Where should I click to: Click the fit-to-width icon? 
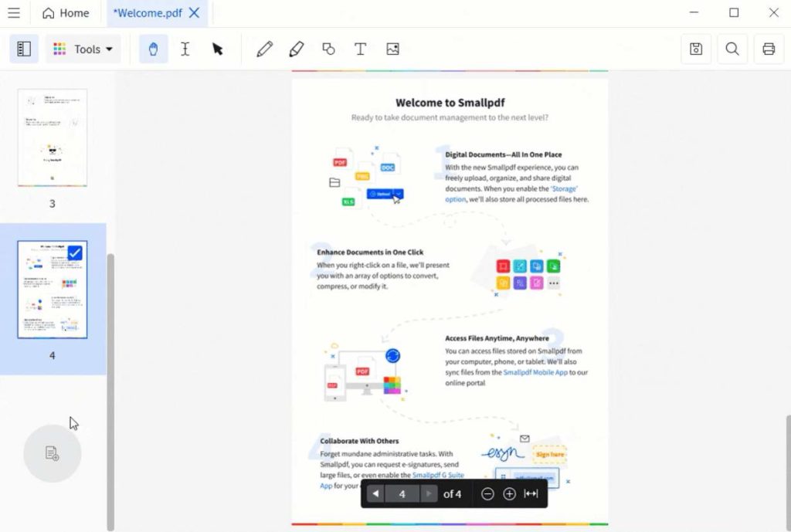(x=531, y=493)
